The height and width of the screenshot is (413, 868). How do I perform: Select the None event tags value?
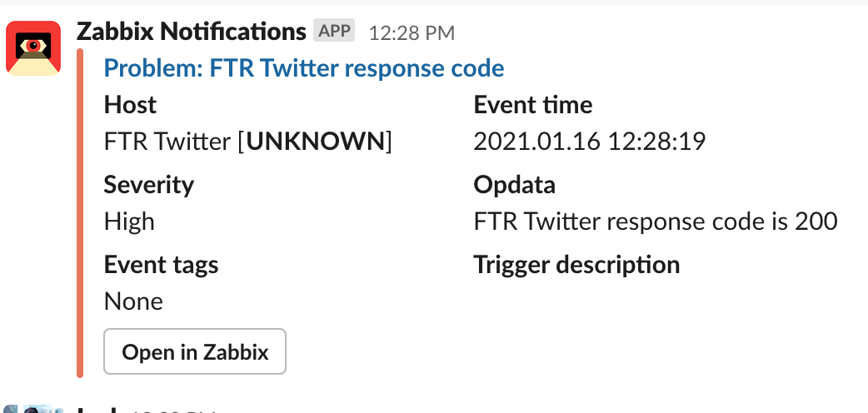pos(133,301)
